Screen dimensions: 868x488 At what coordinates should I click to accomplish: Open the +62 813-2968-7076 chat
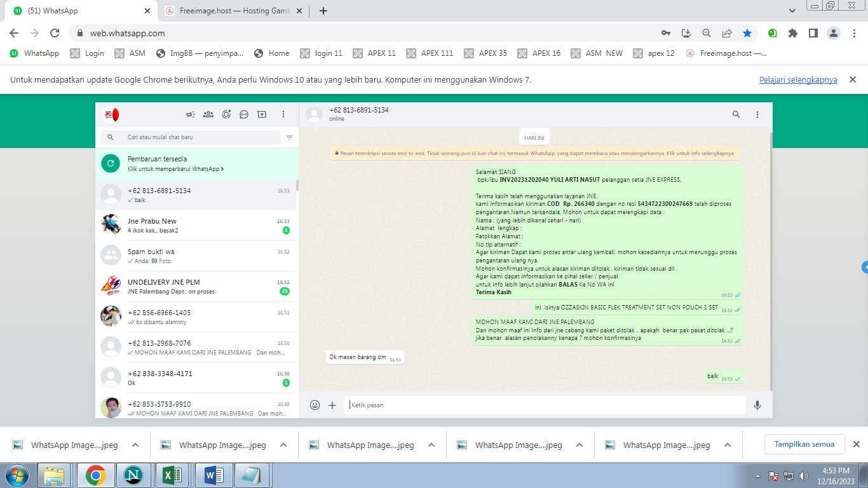pos(196,348)
